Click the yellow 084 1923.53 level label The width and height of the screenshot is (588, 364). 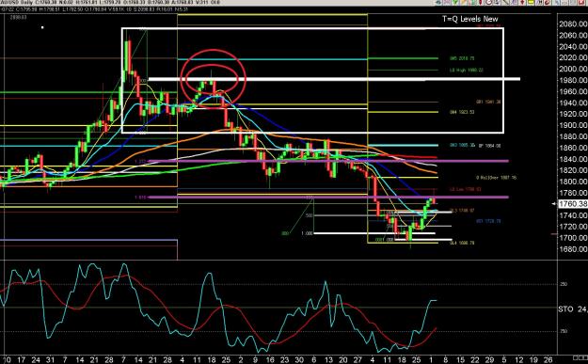pos(462,112)
